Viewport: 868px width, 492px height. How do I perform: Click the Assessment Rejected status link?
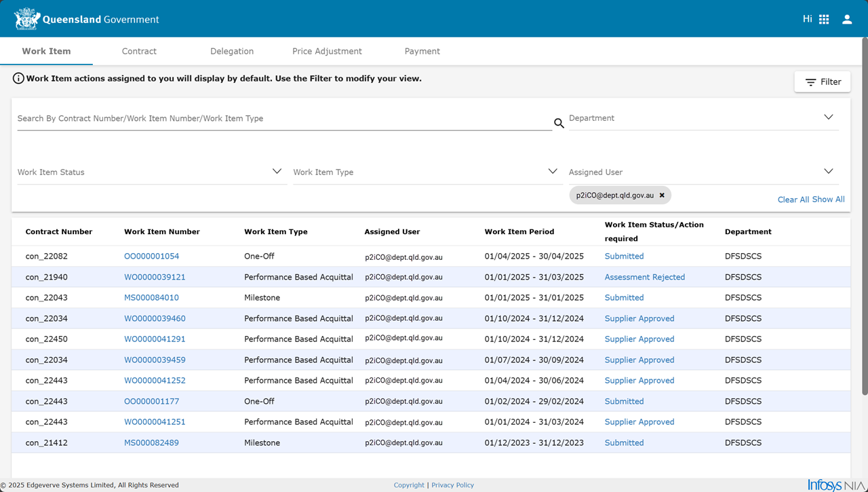pos(644,277)
